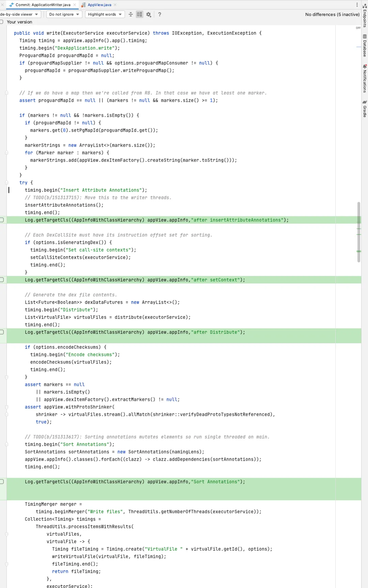The height and width of the screenshot is (588, 368).
Task: Click the 'setCallSiteContexts(executorService);' line
Action: coord(80,258)
